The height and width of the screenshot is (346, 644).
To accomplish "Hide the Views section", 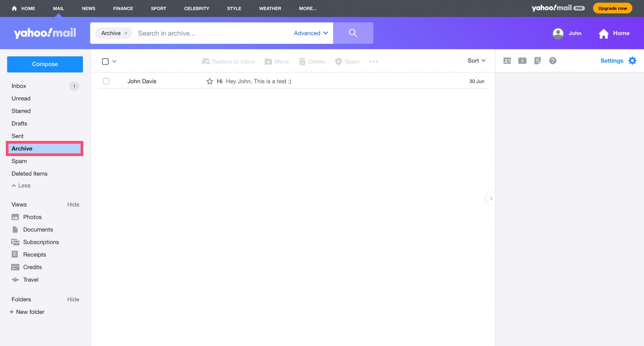I will 73,204.
